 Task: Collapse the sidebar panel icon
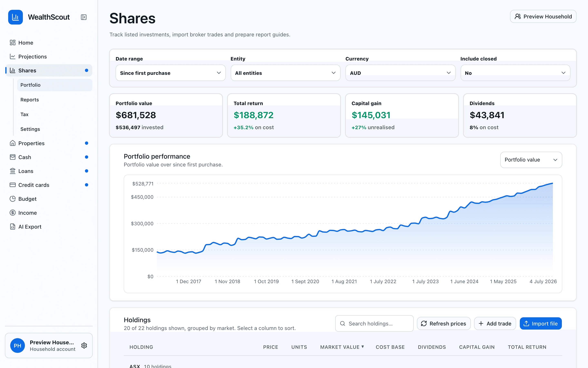tap(84, 17)
